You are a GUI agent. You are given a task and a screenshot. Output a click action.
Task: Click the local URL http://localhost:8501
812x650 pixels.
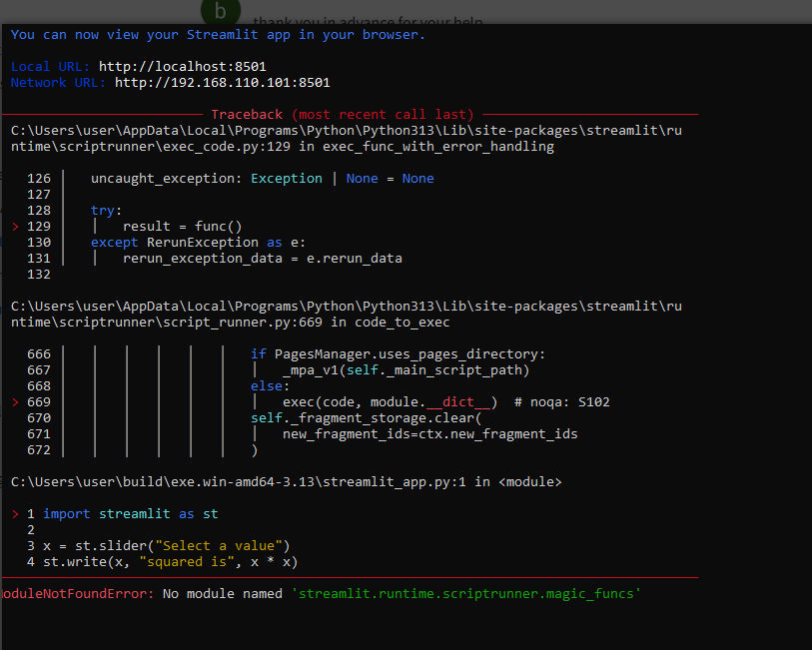(183, 67)
